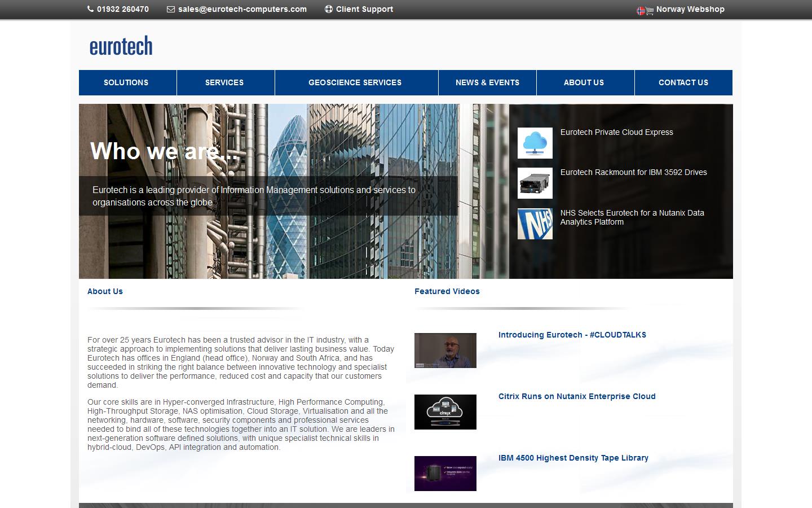
Task: Open the GEOSCIENCE SERVICES menu
Action: tap(355, 82)
